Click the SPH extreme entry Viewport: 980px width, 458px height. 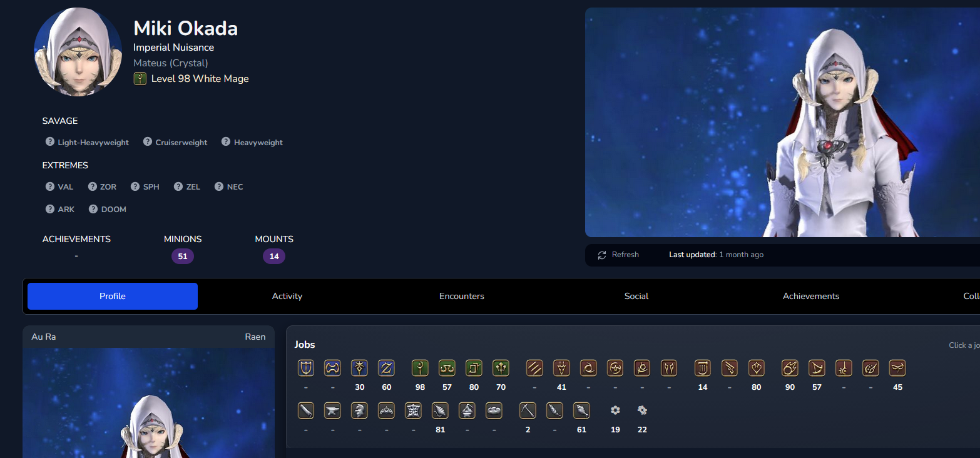coord(145,186)
